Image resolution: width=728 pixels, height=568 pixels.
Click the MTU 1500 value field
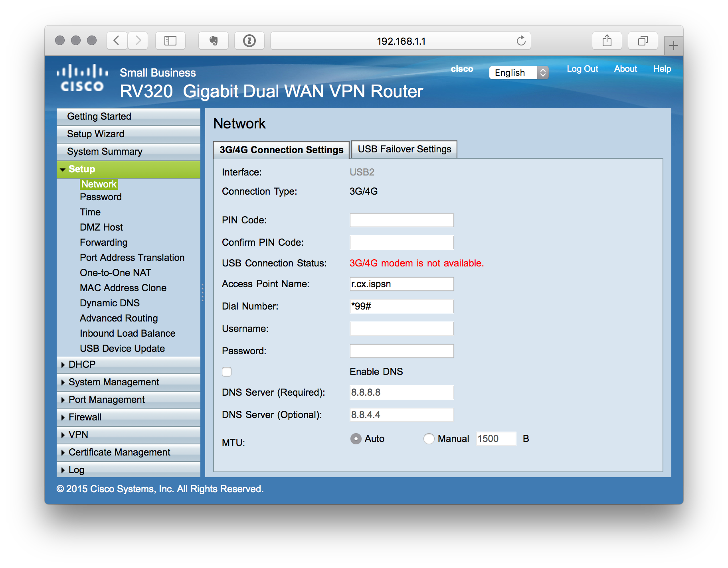496,439
